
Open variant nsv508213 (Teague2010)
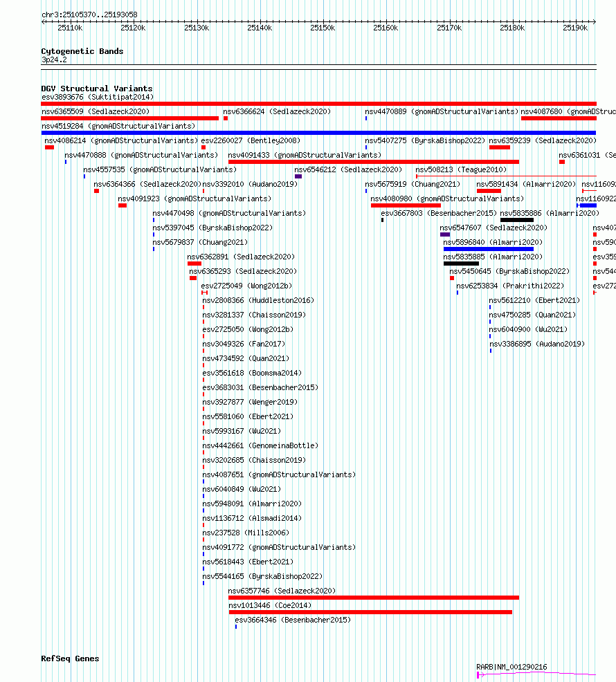point(461,169)
